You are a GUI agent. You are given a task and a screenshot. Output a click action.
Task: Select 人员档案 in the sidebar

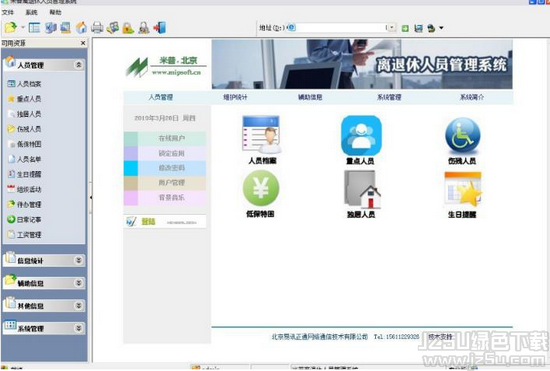click(25, 83)
